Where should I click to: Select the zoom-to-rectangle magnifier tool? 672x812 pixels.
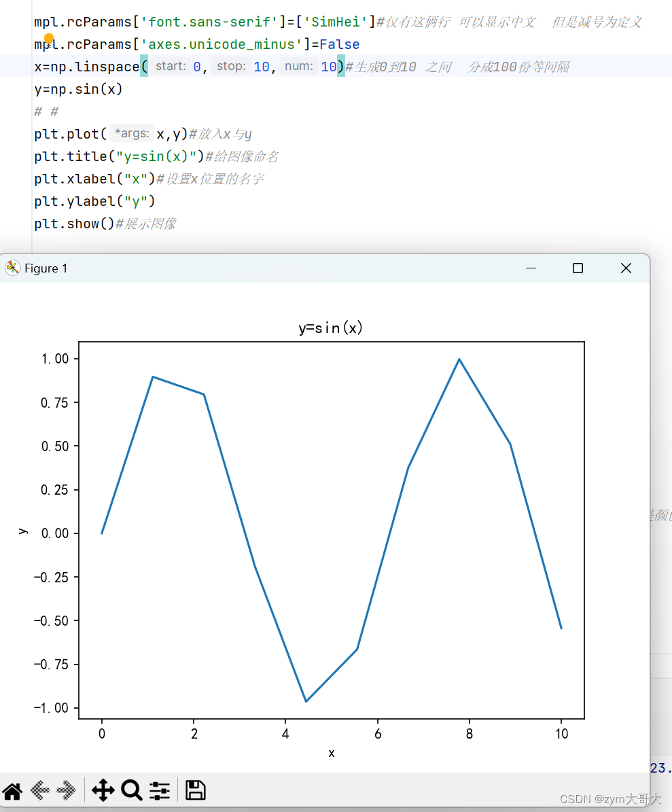click(132, 790)
